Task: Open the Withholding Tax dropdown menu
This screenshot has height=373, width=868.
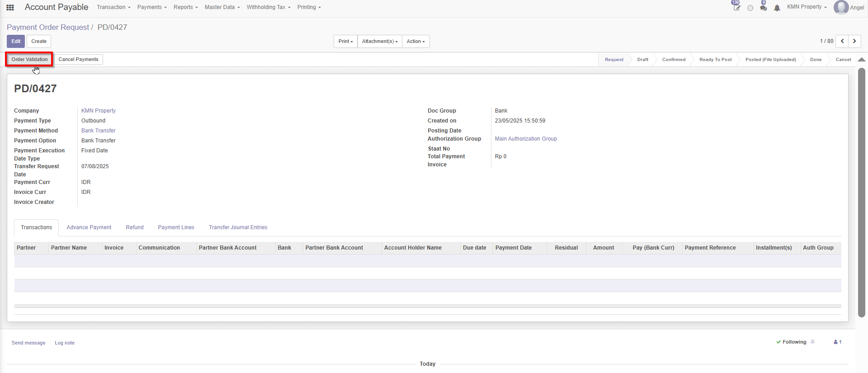Action: tap(269, 7)
